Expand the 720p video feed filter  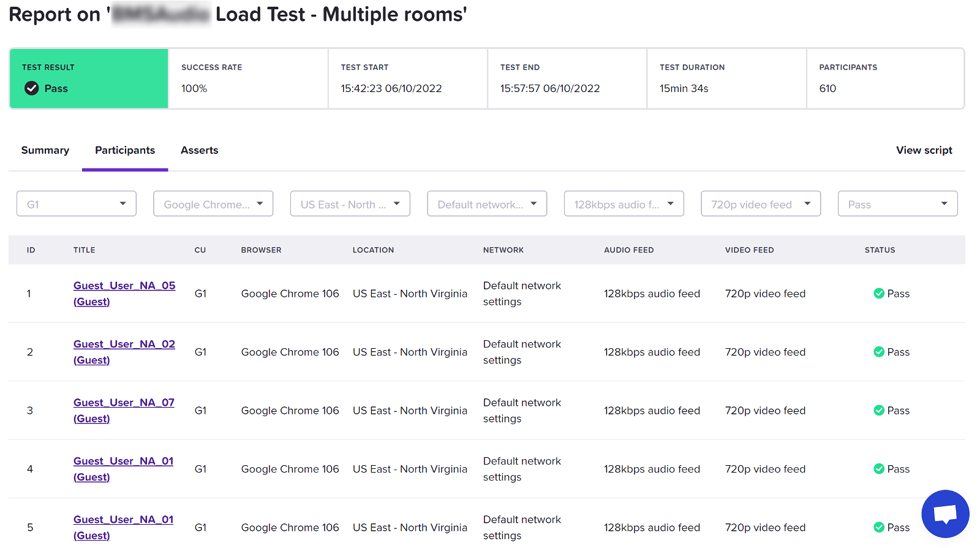[x=761, y=204]
